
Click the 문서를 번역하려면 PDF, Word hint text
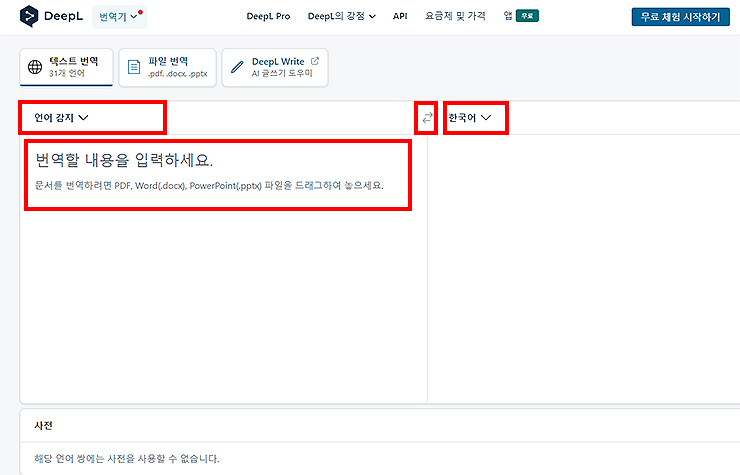[x=209, y=186]
